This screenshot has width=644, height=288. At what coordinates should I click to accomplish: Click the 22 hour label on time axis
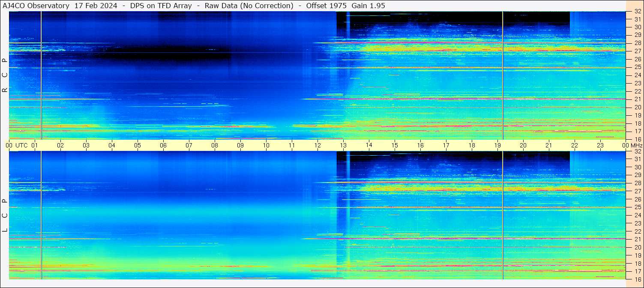coord(575,145)
